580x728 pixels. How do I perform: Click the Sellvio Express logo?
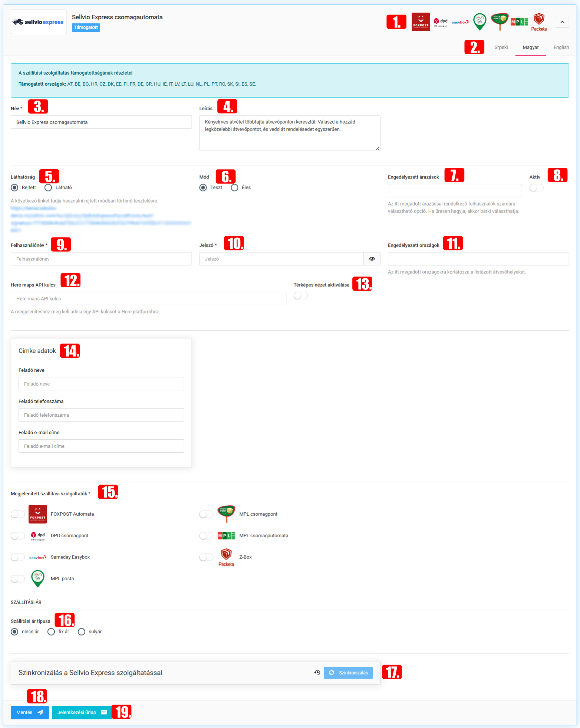pyautogui.click(x=39, y=22)
